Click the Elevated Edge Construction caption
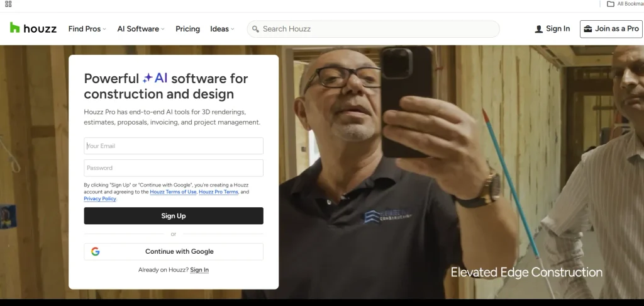Screen dimensions: 644x306 (526, 272)
